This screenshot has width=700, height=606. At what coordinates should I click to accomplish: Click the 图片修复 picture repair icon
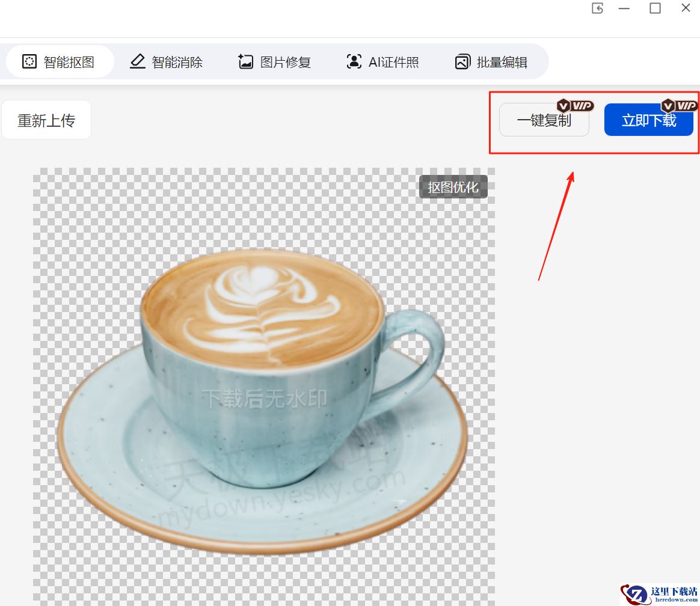point(246,61)
